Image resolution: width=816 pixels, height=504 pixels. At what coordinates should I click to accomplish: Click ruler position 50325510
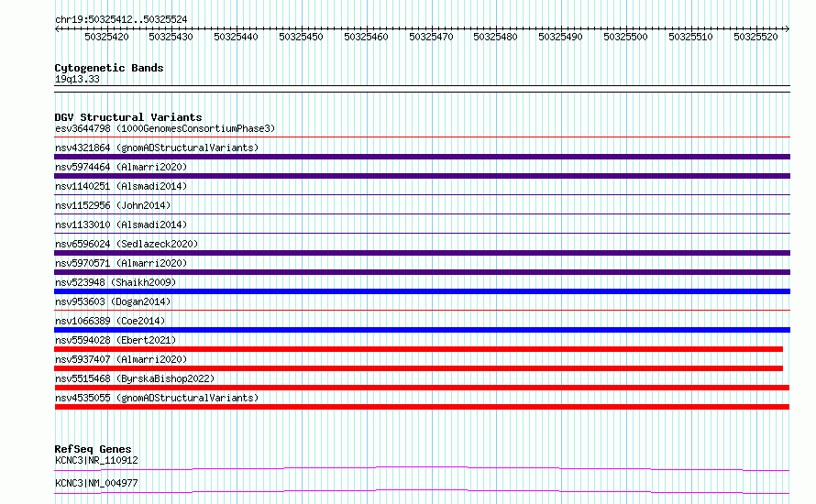tap(690, 37)
